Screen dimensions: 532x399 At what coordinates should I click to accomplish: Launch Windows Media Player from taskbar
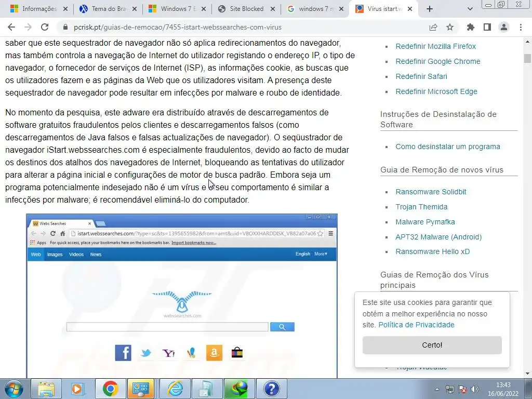click(x=78, y=389)
